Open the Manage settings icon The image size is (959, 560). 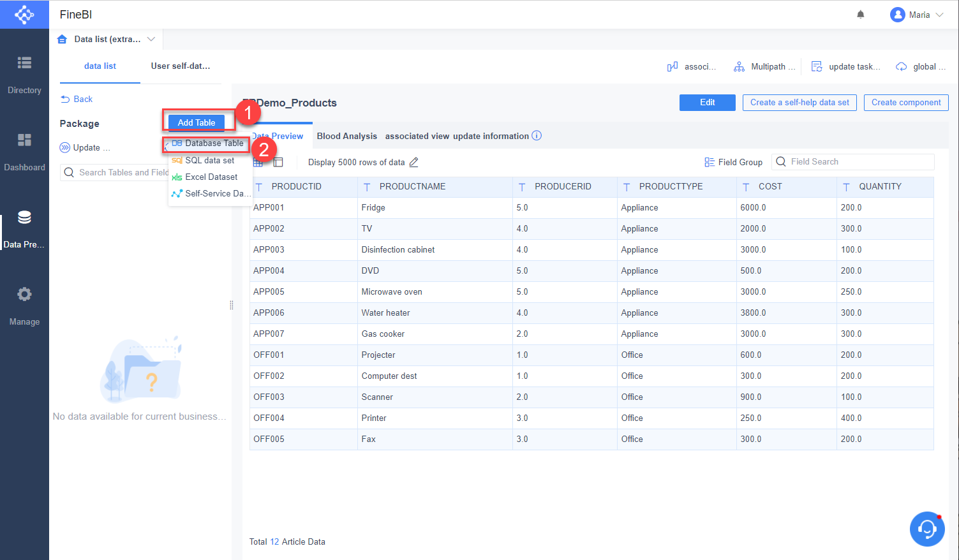tap(24, 294)
